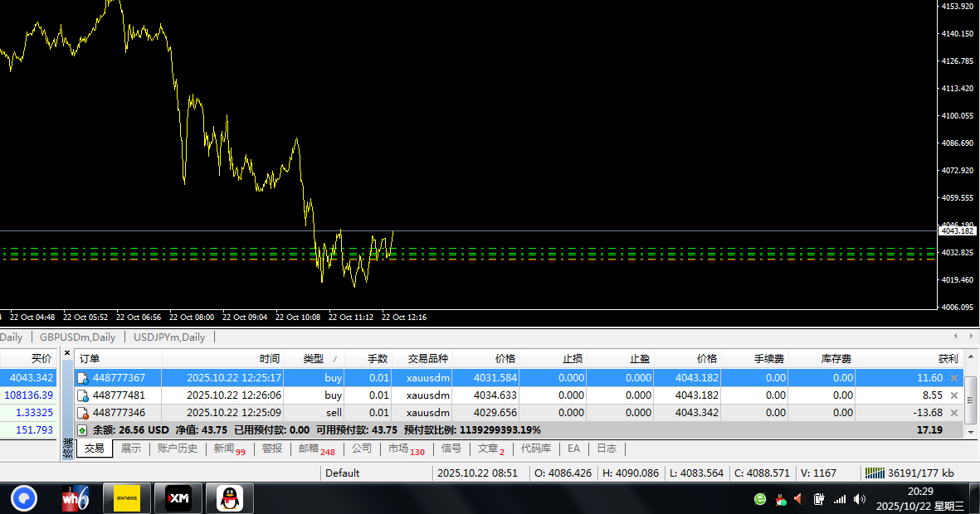Open the wh6 application in the taskbar
This screenshot has height=514, width=980.
(76, 498)
